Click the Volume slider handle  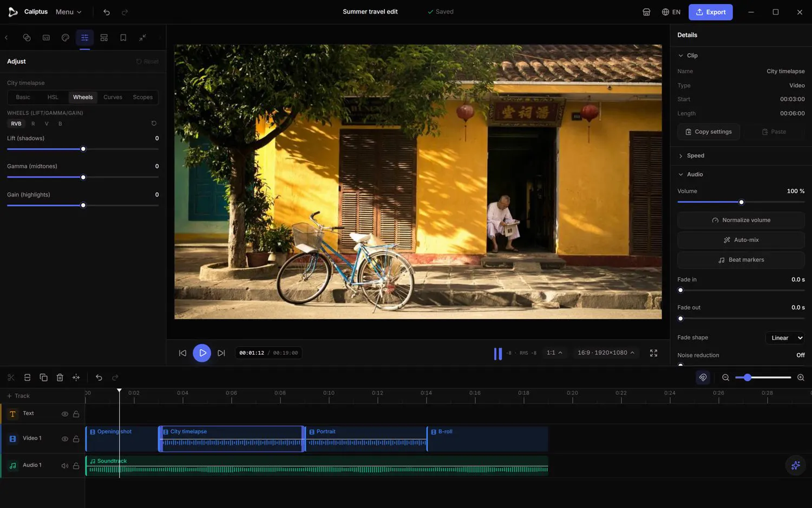coord(742,202)
